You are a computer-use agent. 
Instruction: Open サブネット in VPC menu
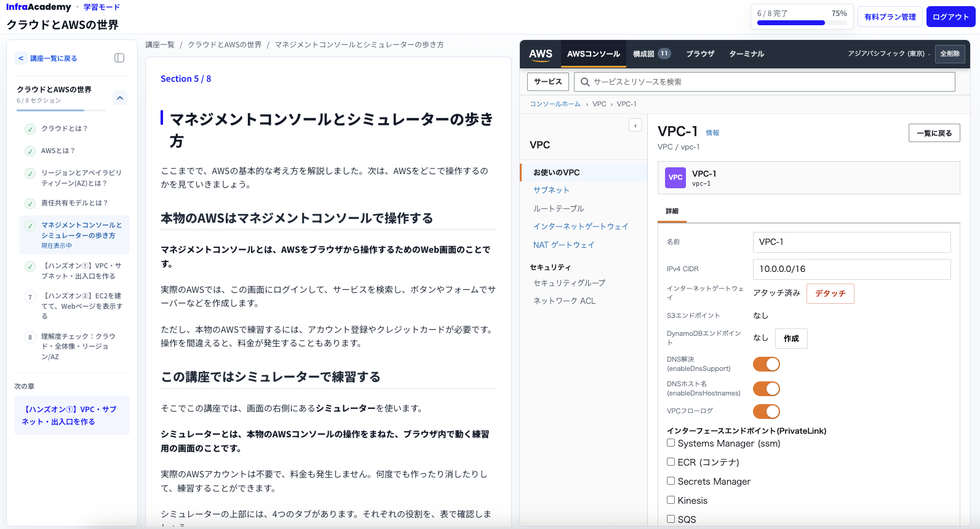[551, 190]
